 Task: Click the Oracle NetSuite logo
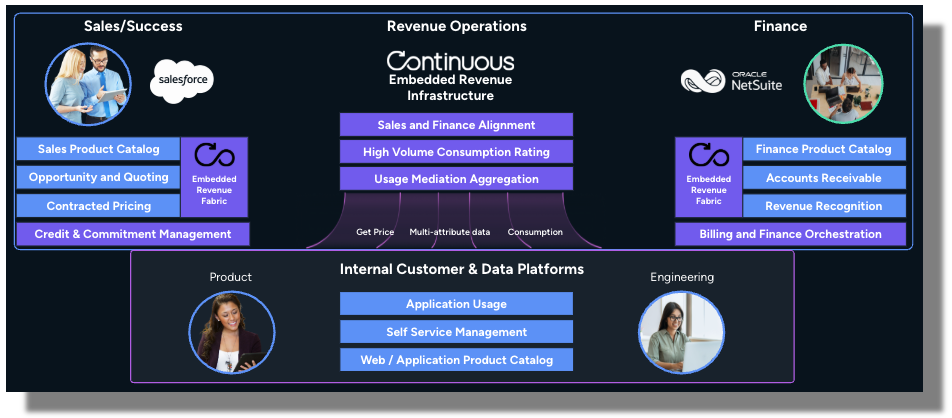[x=731, y=81]
